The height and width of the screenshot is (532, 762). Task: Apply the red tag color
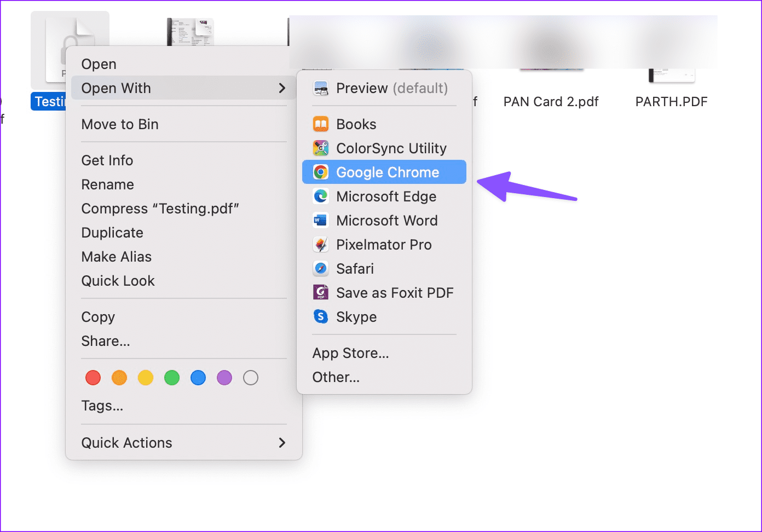[x=93, y=378]
